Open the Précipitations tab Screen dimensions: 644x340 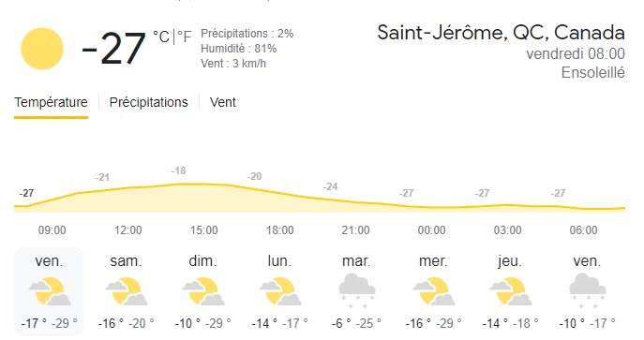pos(148,102)
